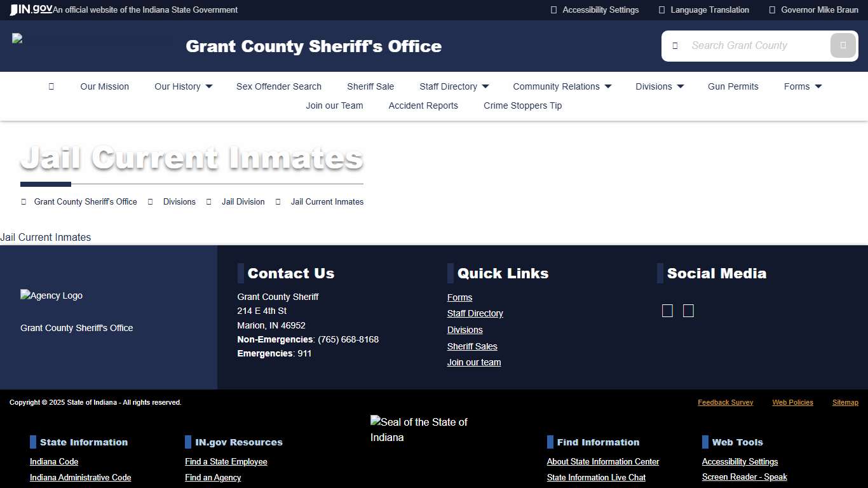Screen dimensions: 868x488
Task: Click the search magnifier button
Action: [843, 45]
